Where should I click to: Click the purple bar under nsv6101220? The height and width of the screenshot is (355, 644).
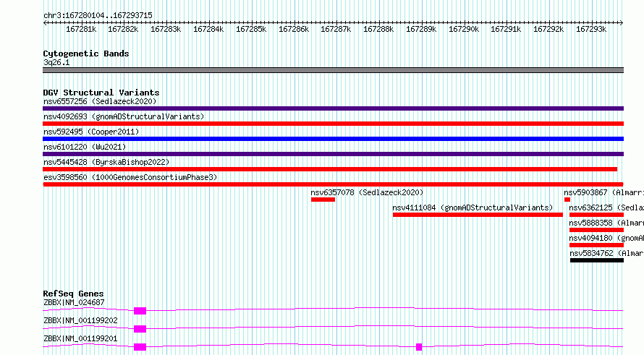point(333,154)
